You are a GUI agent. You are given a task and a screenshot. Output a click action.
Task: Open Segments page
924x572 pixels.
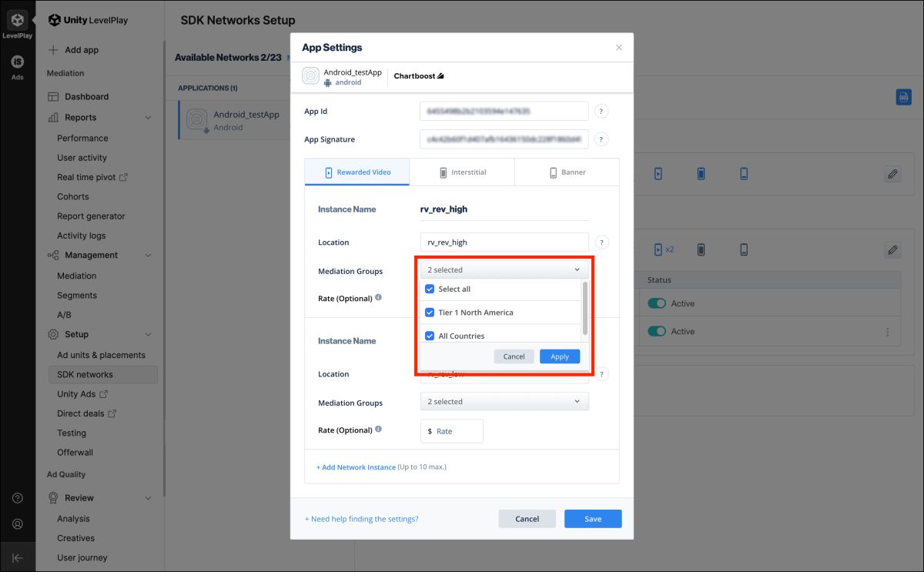coord(77,296)
